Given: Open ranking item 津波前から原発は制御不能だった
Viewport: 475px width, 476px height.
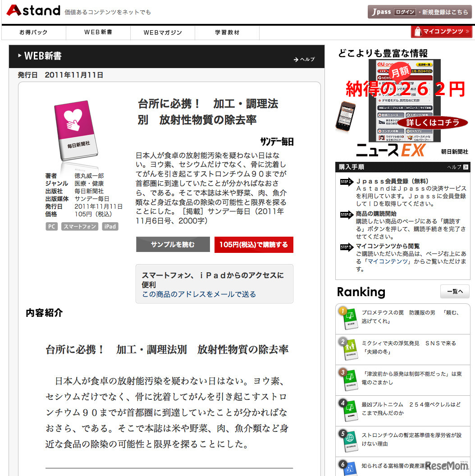Looking at the screenshot, I should pyautogui.click(x=411, y=378).
